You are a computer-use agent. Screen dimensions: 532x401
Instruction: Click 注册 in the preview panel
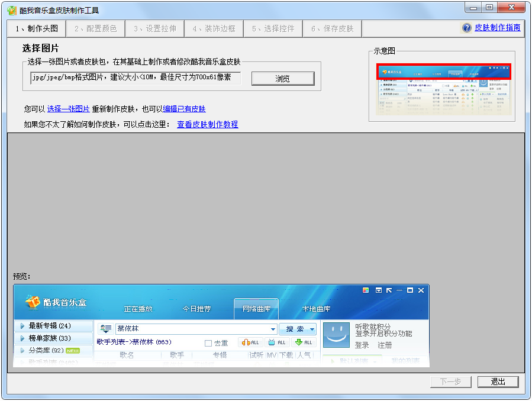(x=385, y=345)
